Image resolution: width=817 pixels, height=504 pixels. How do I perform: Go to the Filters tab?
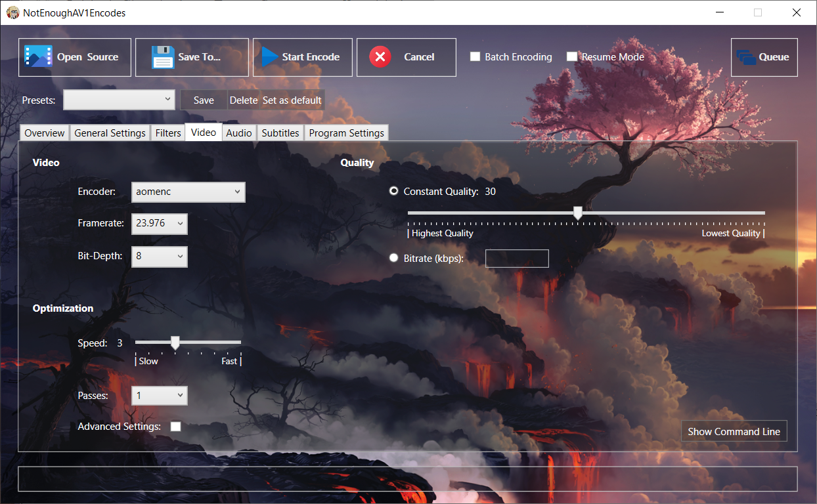(168, 133)
